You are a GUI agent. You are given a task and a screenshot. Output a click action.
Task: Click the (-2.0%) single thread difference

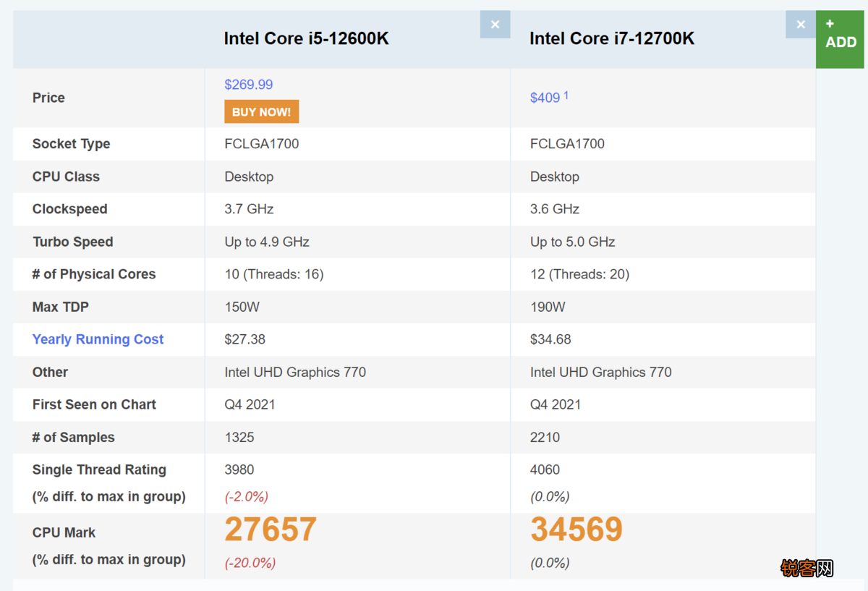(x=246, y=497)
